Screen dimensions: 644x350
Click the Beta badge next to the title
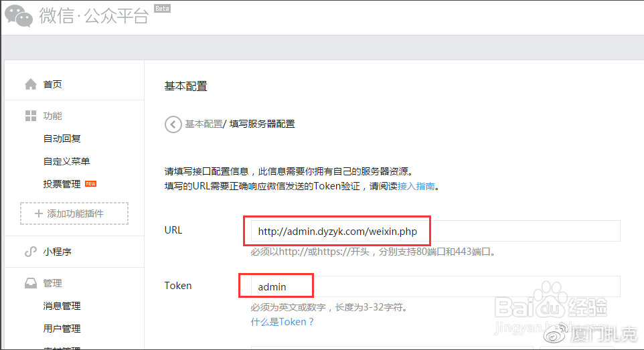[162, 8]
